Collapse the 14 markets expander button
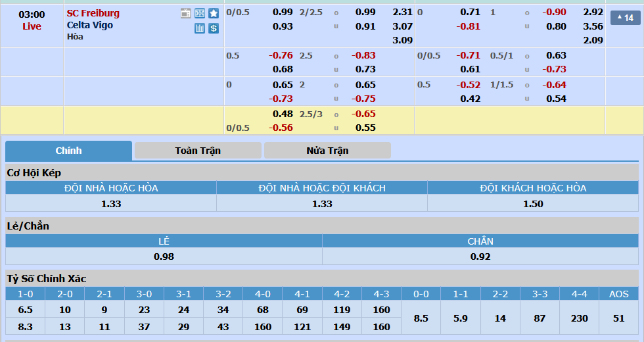The width and height of the screenshot is (644, 342). click(x=625, y=18)
